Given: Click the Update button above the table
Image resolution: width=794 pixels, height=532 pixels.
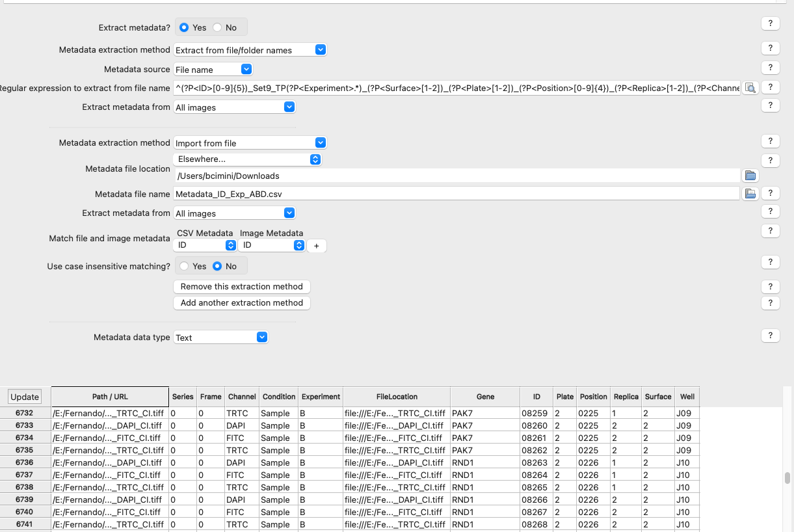Looking at the screenshot, I should tap(24, 397).
